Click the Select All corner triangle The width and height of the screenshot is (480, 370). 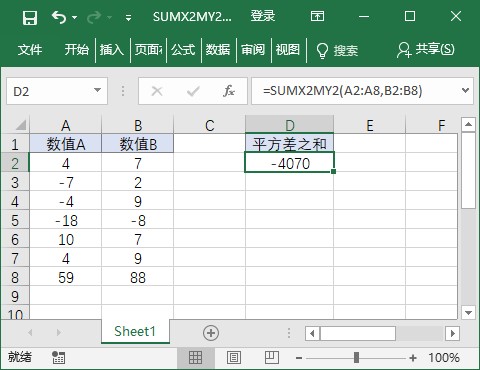coord(21,125)
